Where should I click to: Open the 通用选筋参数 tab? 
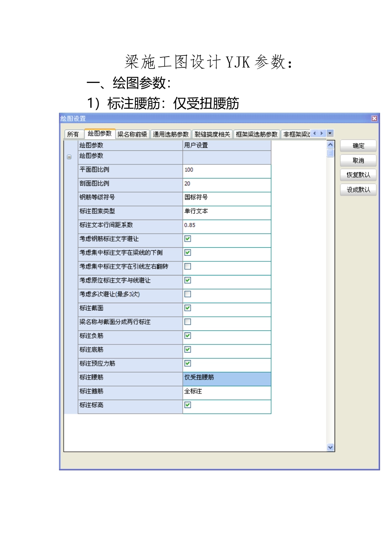coord(170,134)
